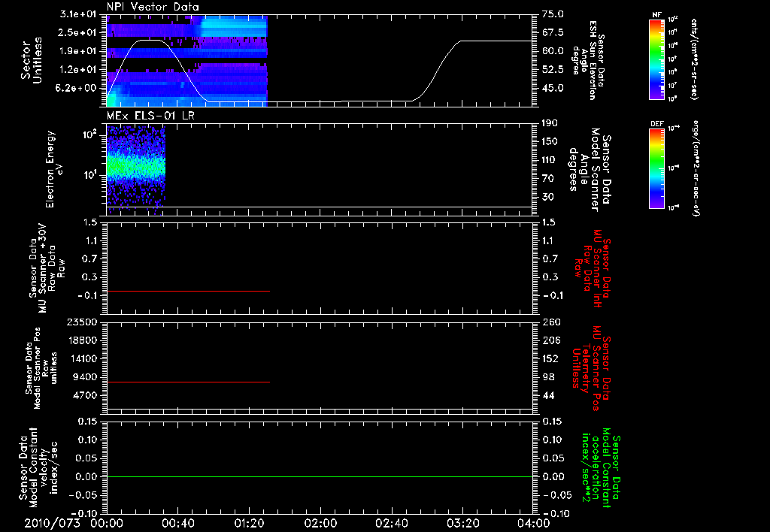This screenshot has width=770, height=532.
Task: Click the green "Model Constant acceleration" label
Action: 601,467
